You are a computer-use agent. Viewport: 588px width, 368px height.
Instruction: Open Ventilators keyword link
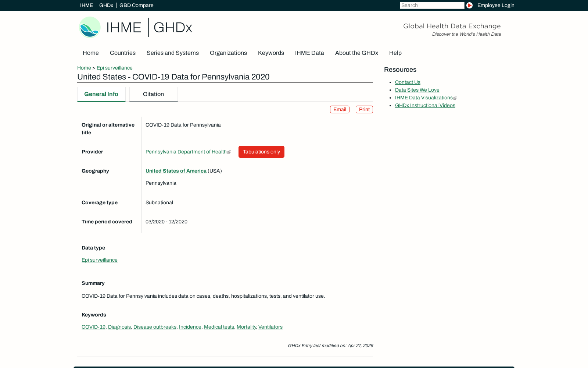tap(270, 327)
